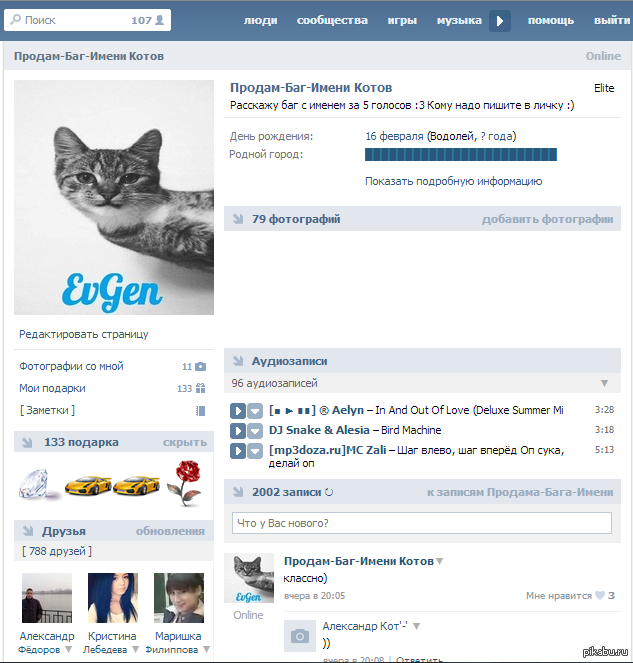
Task: Play the MC Zali track
Action: coord(238,450)
